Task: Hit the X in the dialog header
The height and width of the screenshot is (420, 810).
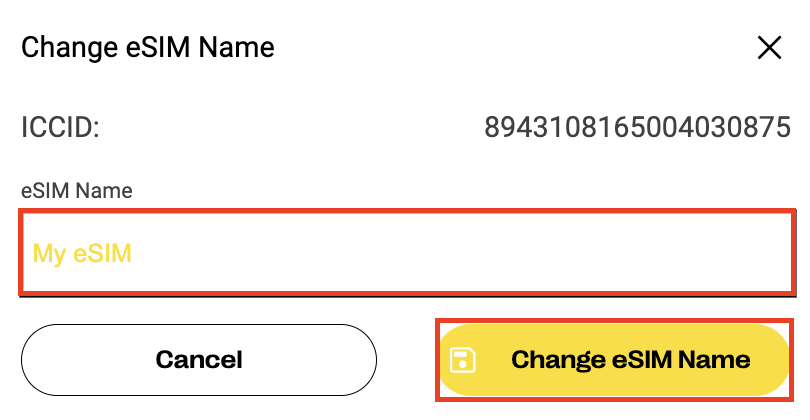Action: point(769,47)
